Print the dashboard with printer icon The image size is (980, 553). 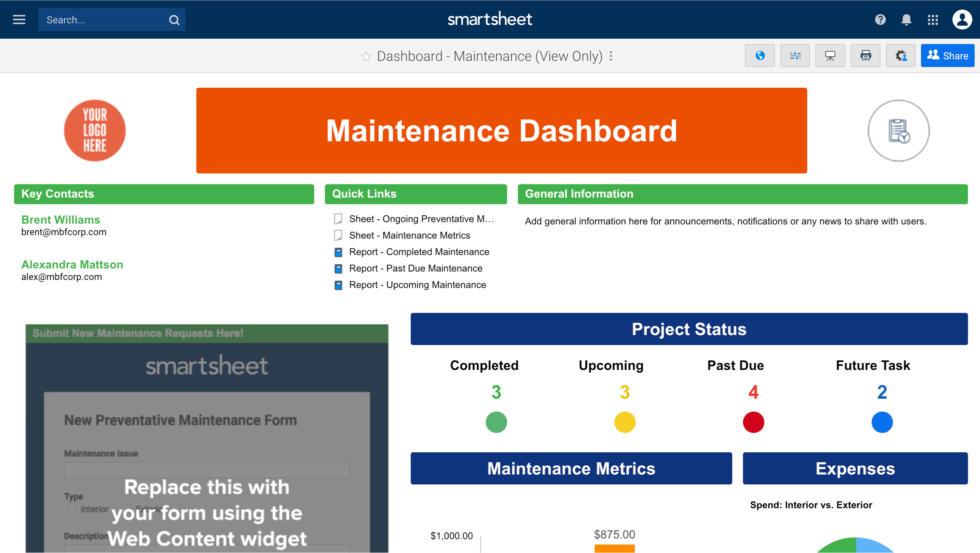click(x=866, y=56)
